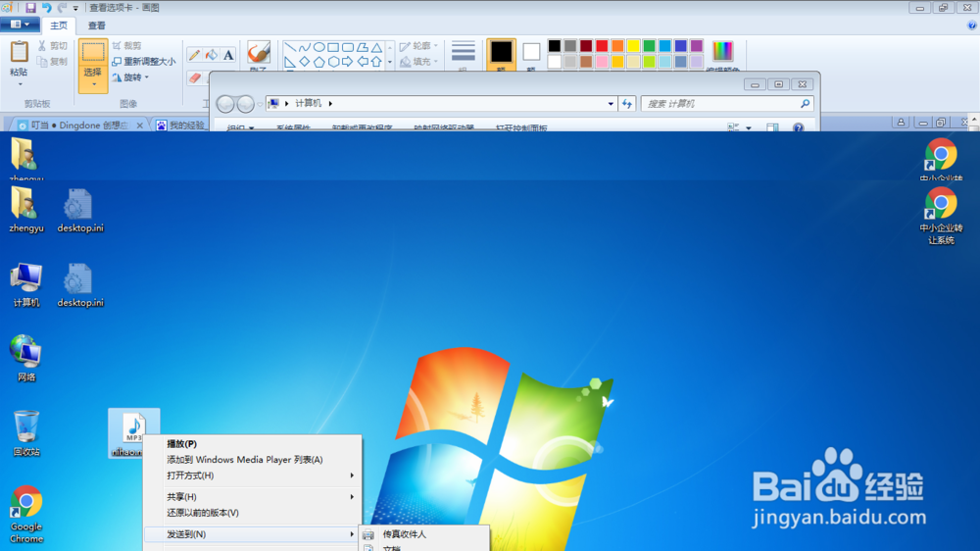The height and width of the screenshot is (551, 980).
Task: Choose the Right arrow shape
Action: (x=348, y=62)
